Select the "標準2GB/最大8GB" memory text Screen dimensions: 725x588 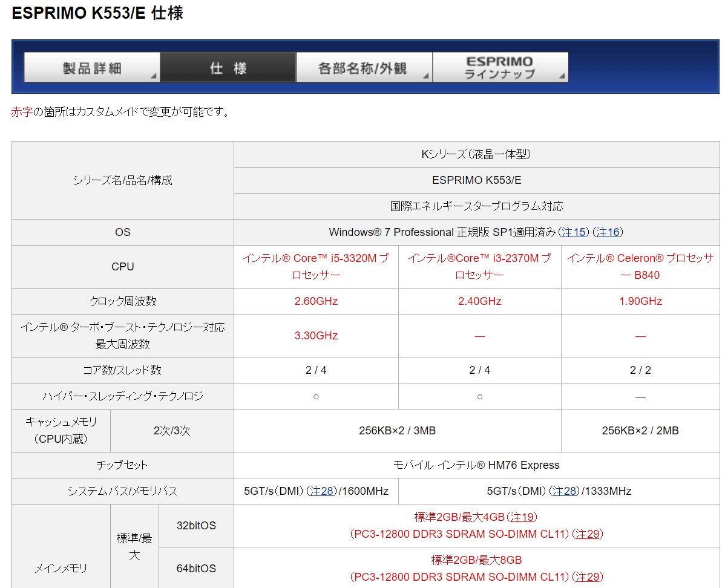[477, 560]
